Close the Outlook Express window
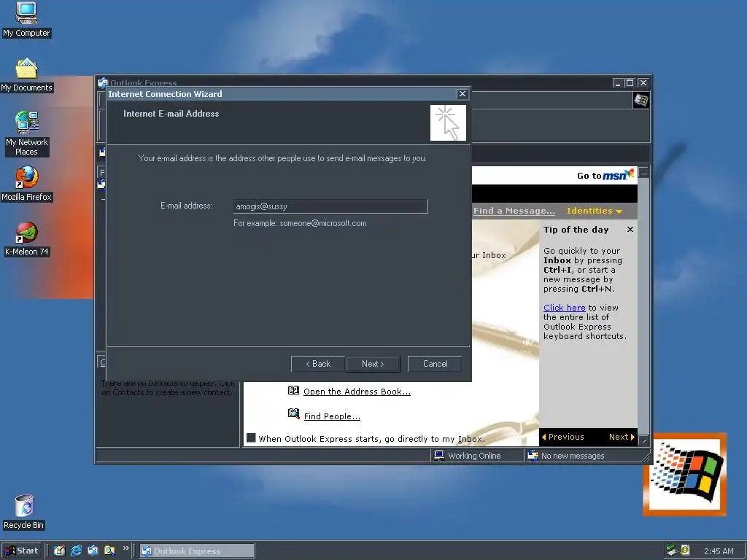The width and height of the screenshot is (747, 560). click(643, 83)
